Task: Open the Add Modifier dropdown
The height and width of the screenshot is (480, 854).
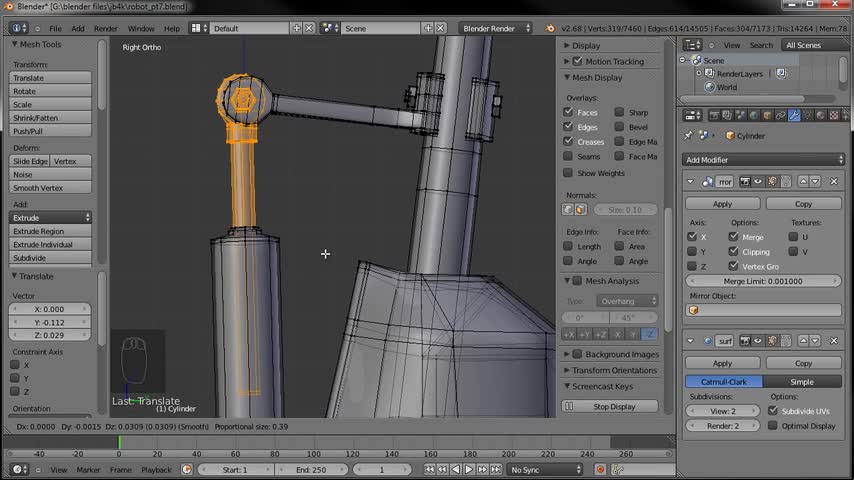Action: 764,160
